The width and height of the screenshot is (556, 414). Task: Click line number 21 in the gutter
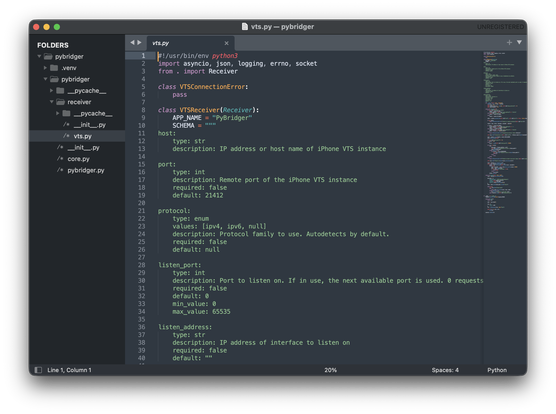tap(141, 211)
